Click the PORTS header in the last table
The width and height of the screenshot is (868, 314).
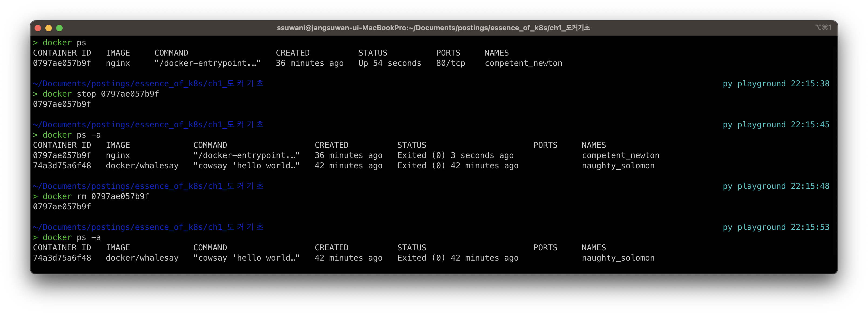pos(545,248)
